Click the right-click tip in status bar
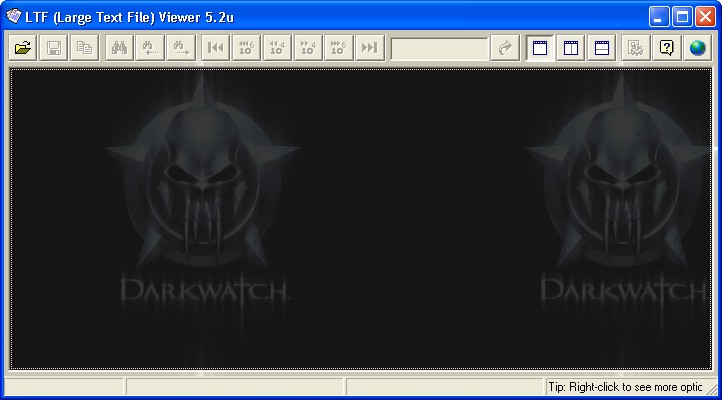 [625, 387]
